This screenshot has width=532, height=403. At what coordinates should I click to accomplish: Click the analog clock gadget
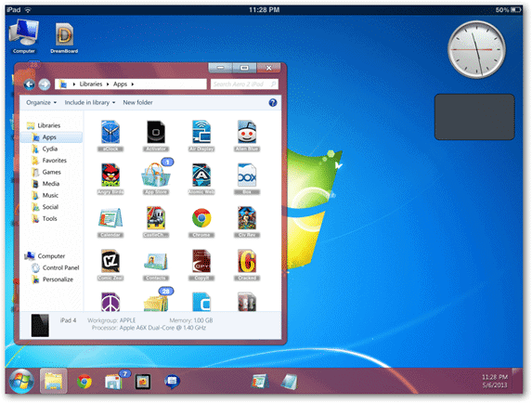(x=476, y=49)
